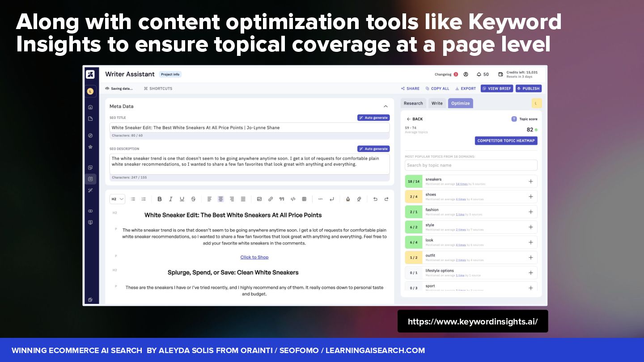Click EXPORT document
This screenshot has height=362, width=644.
pos(466,88)
